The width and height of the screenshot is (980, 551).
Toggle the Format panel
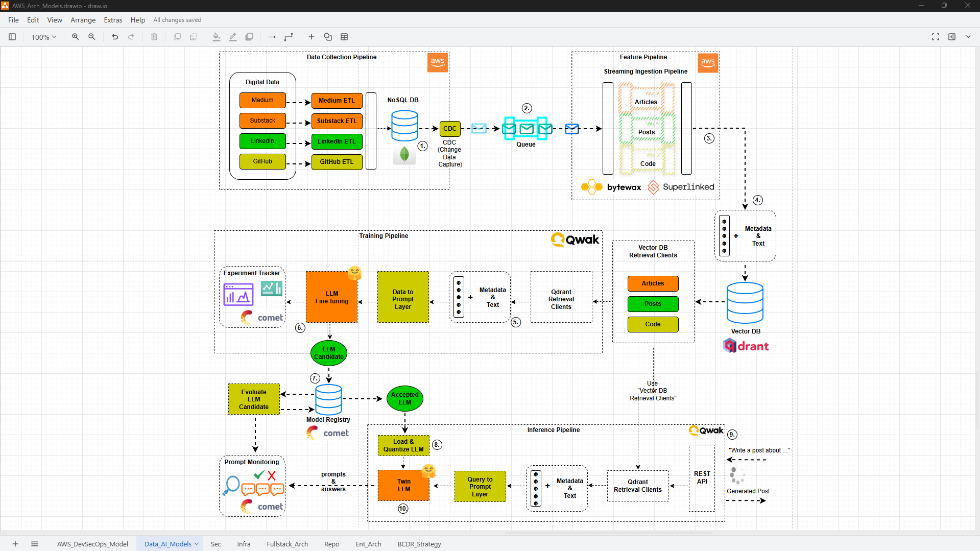click(x=952, y=37)
